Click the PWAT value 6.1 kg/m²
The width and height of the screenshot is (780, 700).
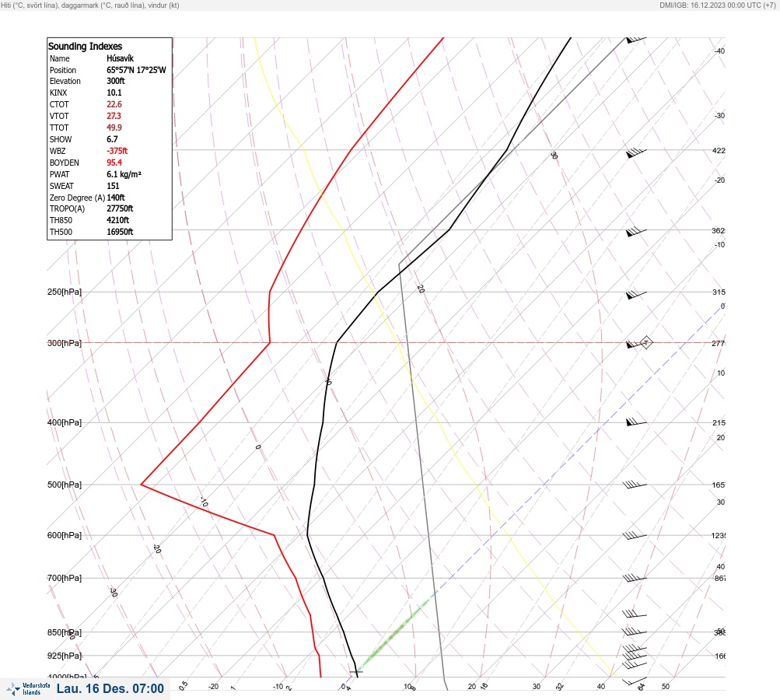click(124, 174)
